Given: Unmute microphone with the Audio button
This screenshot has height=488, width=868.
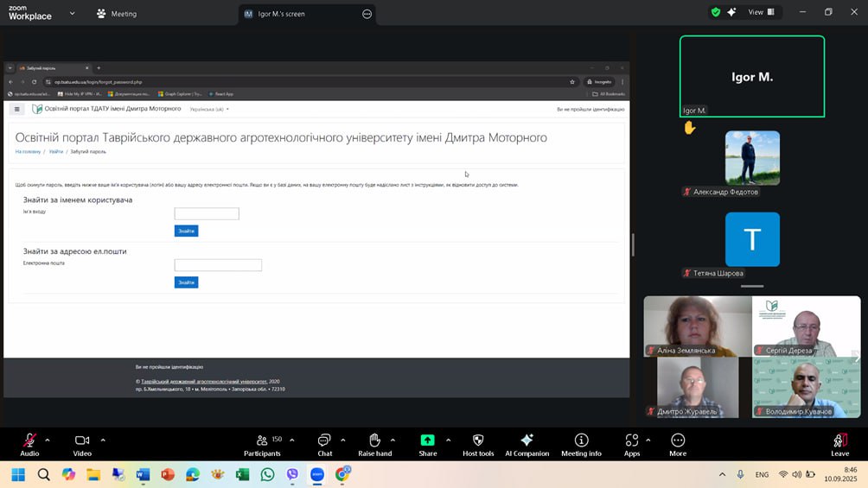Looking at the screenshot, I should coord(29,445).
